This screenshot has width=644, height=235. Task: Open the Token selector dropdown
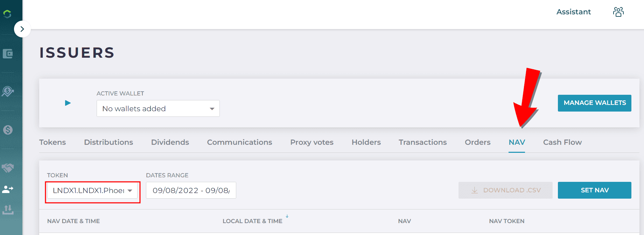92,190
